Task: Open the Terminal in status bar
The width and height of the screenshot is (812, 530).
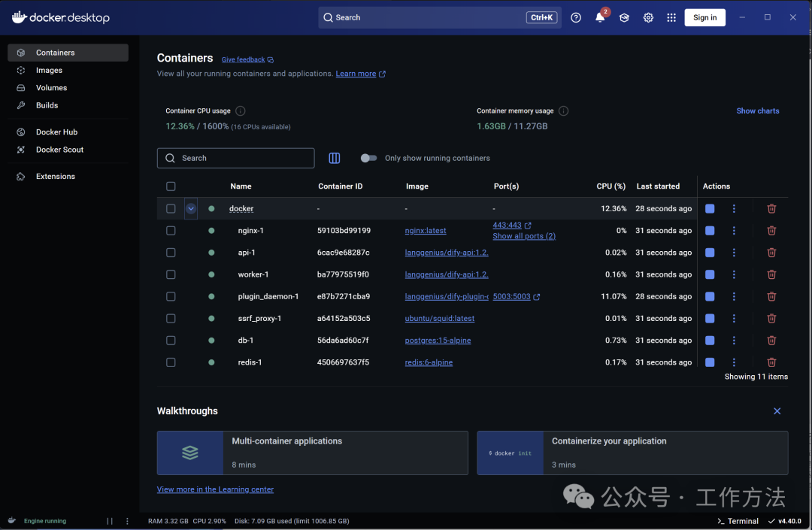Action: coord(738,521)
